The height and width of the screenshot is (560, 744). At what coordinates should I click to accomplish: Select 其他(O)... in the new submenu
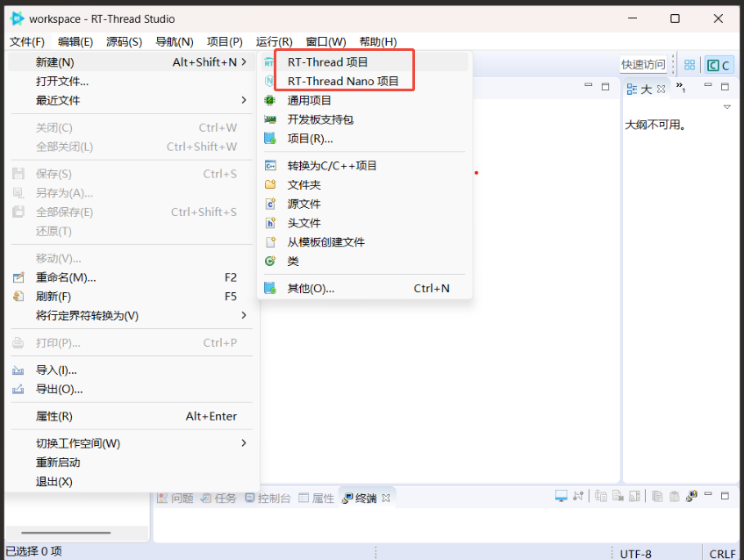(x=311, y=289)
